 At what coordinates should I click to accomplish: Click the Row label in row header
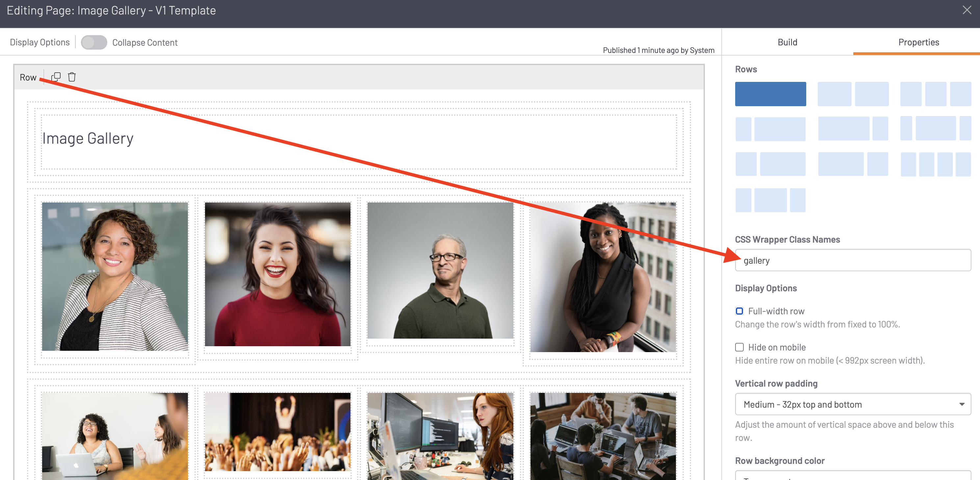(x=28, y=77)
